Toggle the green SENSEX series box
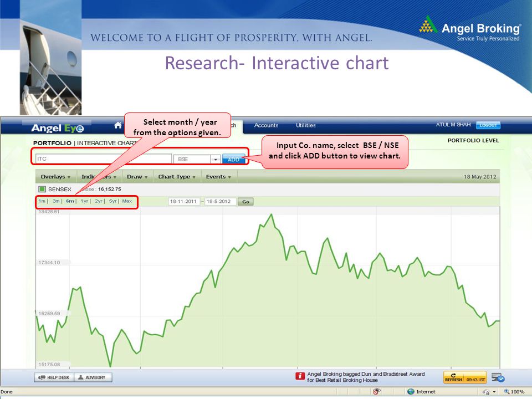Screen dimensions: 532x399 (x=42, y=189)
